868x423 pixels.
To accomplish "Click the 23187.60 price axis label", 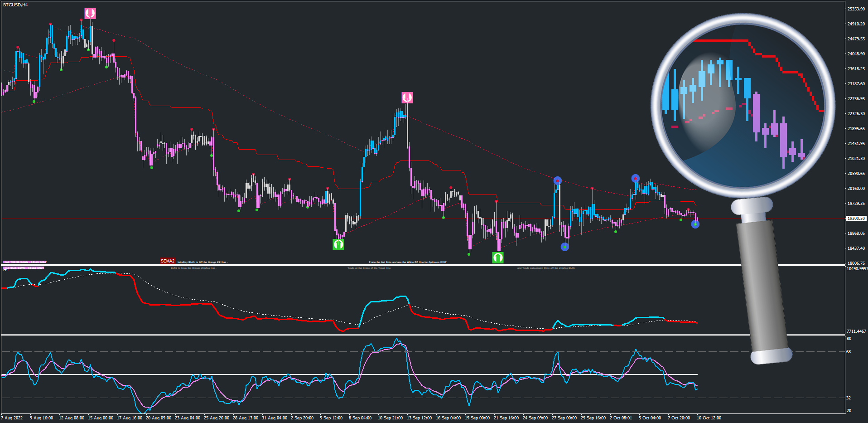I will [x=856, y=84].
